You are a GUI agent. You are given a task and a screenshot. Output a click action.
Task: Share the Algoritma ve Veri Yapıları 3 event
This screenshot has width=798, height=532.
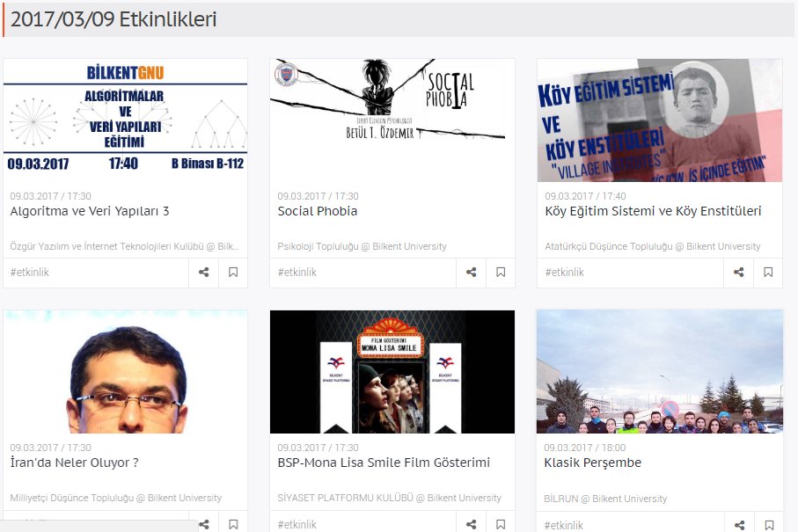pyautogui.click(x=203, y=273)
